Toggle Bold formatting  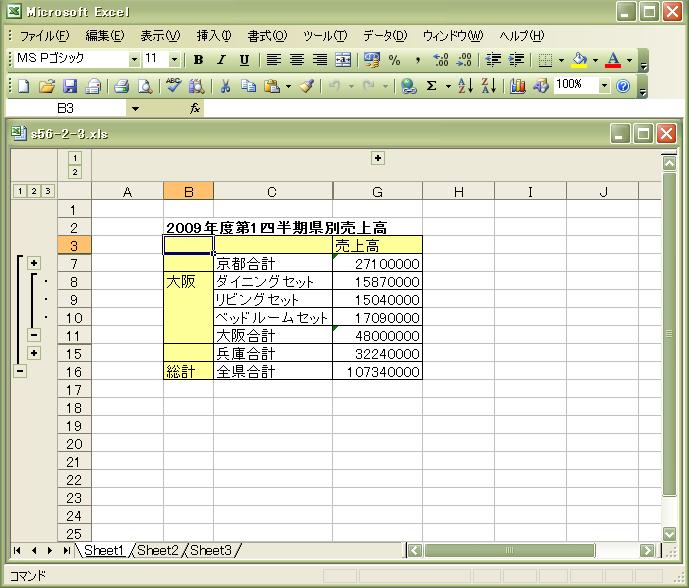pyautogui.click(x=198, y=60)
